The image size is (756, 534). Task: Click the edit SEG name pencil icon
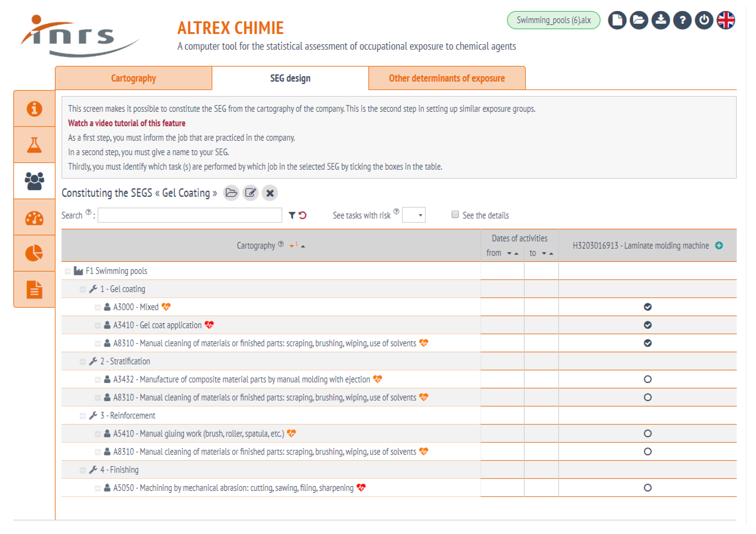(251, 193)
